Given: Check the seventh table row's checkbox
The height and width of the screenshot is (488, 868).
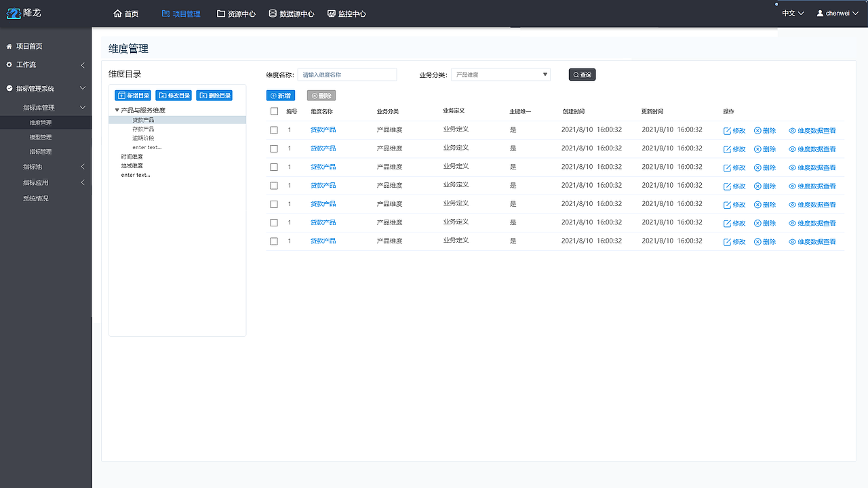Looking at the screenshot, I should 274,241.
